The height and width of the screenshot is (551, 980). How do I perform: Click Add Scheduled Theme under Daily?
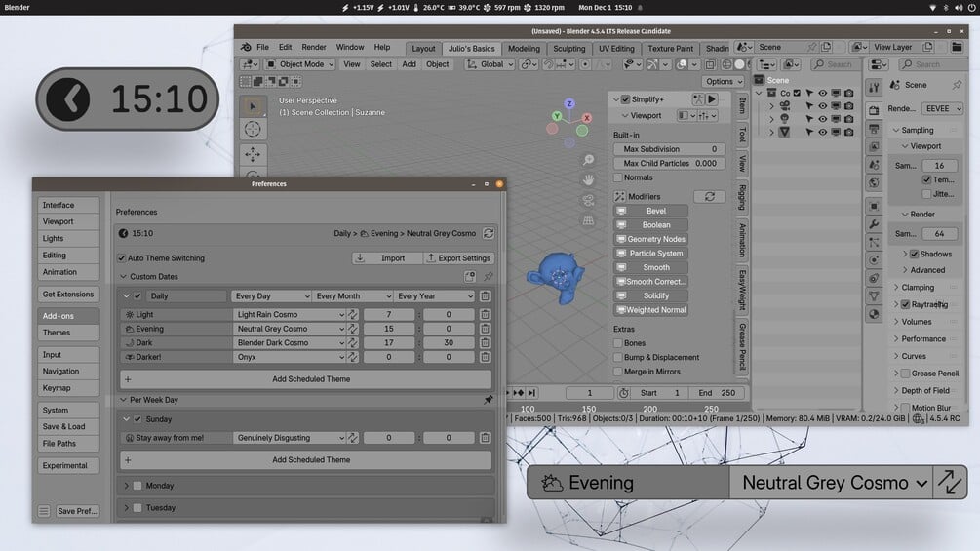point(305,379)
